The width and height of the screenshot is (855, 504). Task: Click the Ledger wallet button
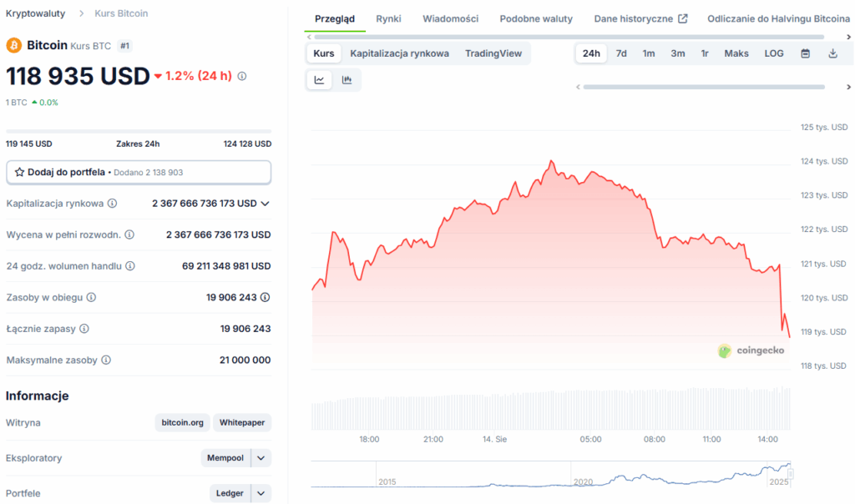230,494
